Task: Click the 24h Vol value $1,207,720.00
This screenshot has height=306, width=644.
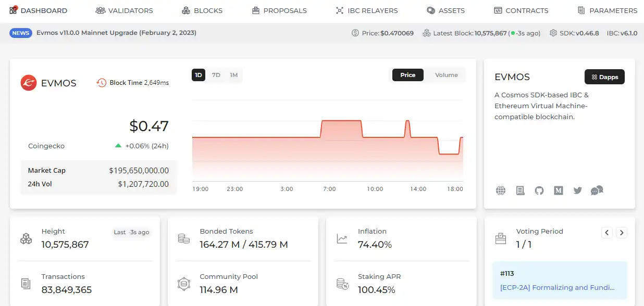Action: 143,184
